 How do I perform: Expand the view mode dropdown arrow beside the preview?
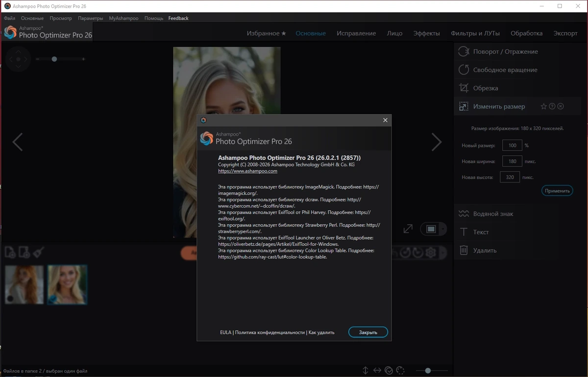pos(443,229)
